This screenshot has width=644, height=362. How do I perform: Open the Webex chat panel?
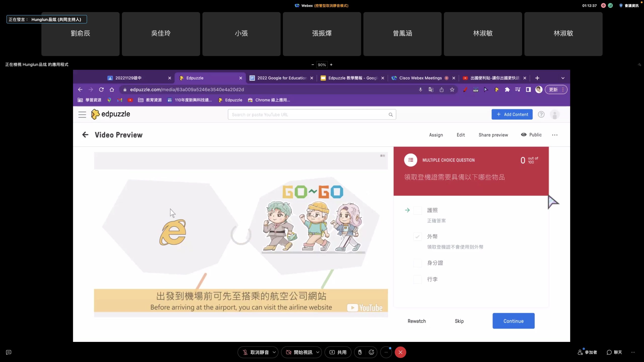pyautogui.click(x=614, y=352)
